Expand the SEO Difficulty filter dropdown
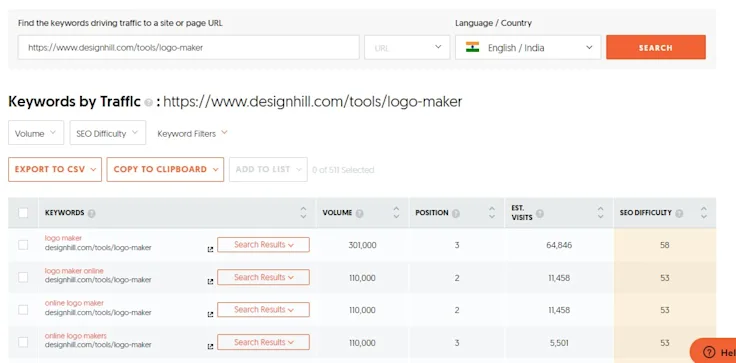Image resolution: width=736 pixels, height=363 pixels. click(x=107, y=133)
